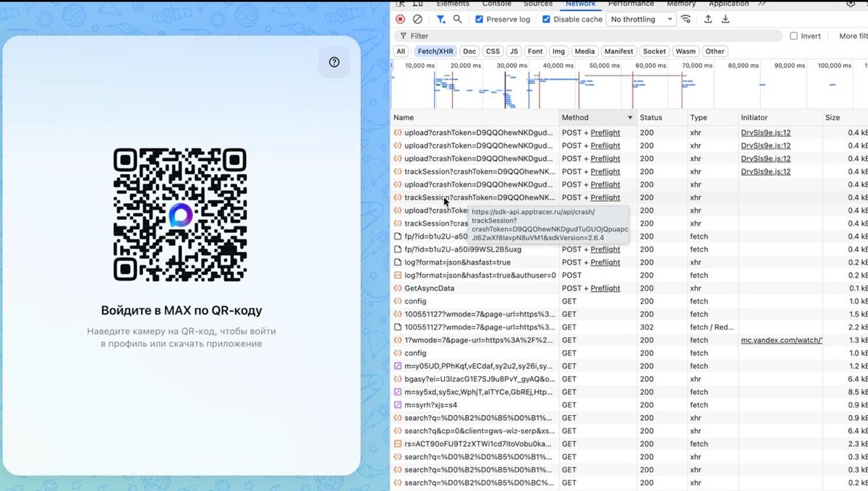Click the icon of the m=syrh?xjs=s4 request
The image size is (868, 491).
(x=397, y=405)
